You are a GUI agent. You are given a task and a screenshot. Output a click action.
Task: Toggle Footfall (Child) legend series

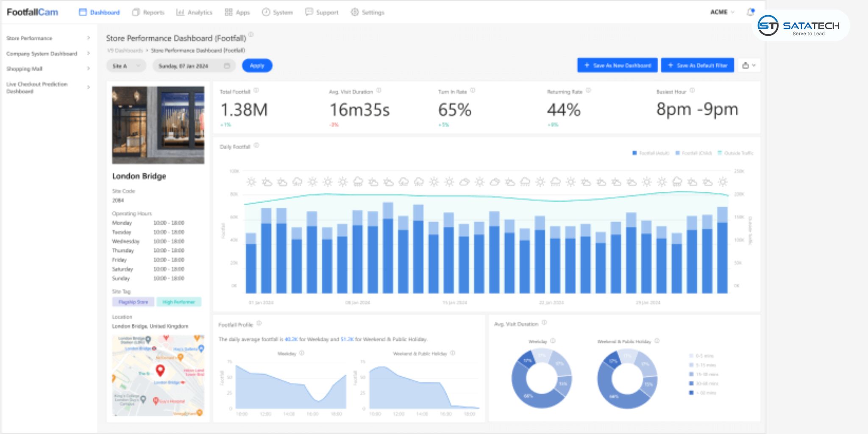[693, 153]
